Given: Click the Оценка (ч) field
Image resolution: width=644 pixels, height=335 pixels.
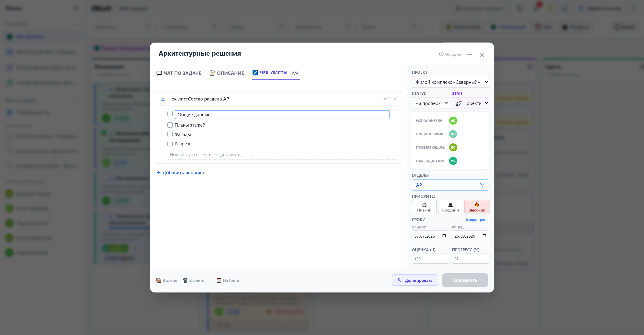Looking at the screenshot, I should (430, 259).
